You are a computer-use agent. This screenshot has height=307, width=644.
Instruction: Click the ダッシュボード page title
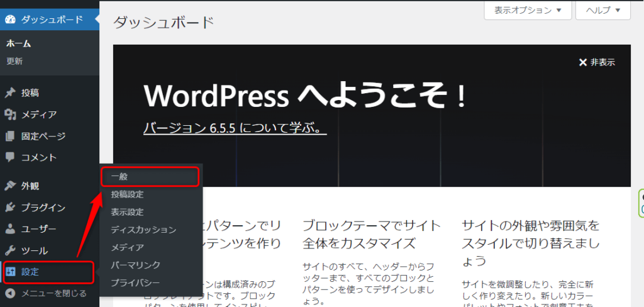pos(164,22)
